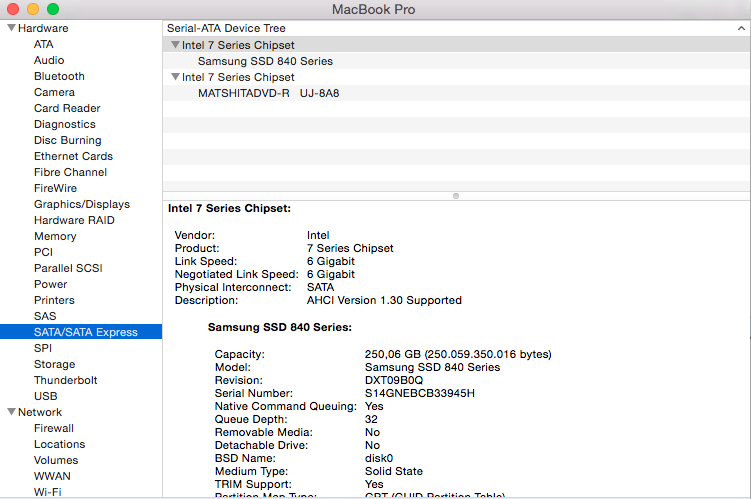Image resolution: width=751 pixels, height=499 pixels.
Task: Collapse the second Intel 7 Series Chipset above MATSHITADVD-R
Action: point(175,77)
